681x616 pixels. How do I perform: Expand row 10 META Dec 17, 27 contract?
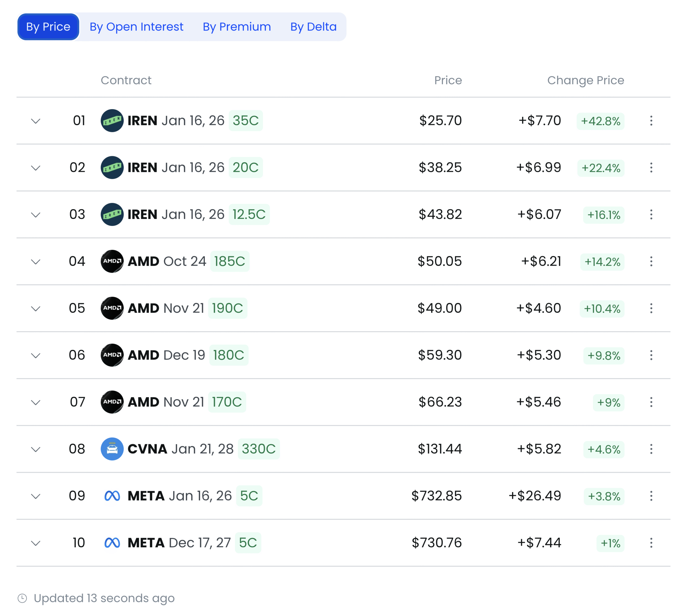click(x=36, y=543)
